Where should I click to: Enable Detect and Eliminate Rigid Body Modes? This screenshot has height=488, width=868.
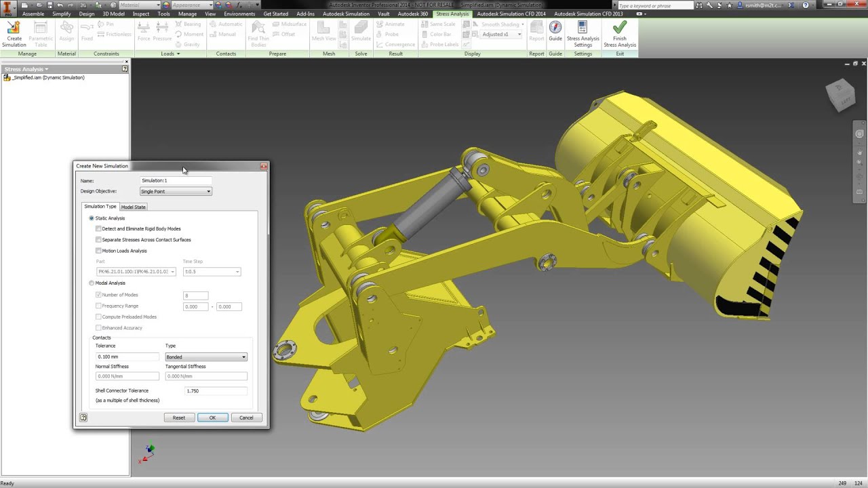coord(98,228)
